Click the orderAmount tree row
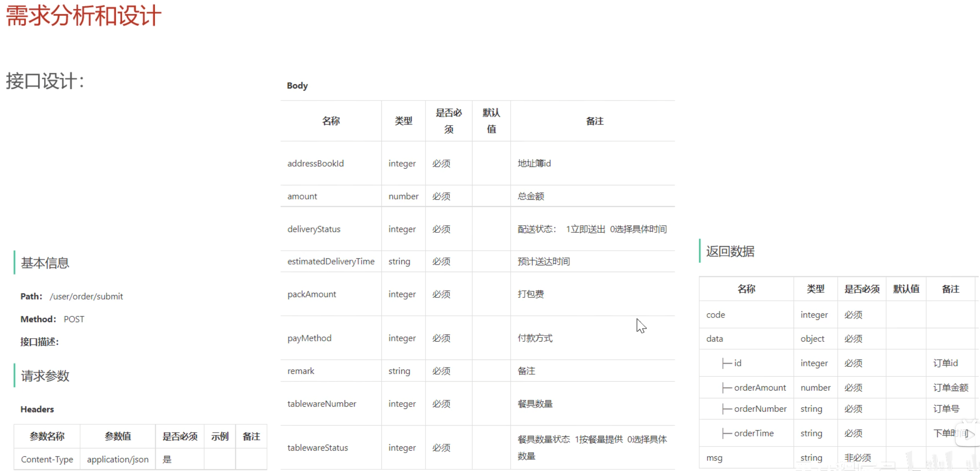 click(x=759, y=388)
